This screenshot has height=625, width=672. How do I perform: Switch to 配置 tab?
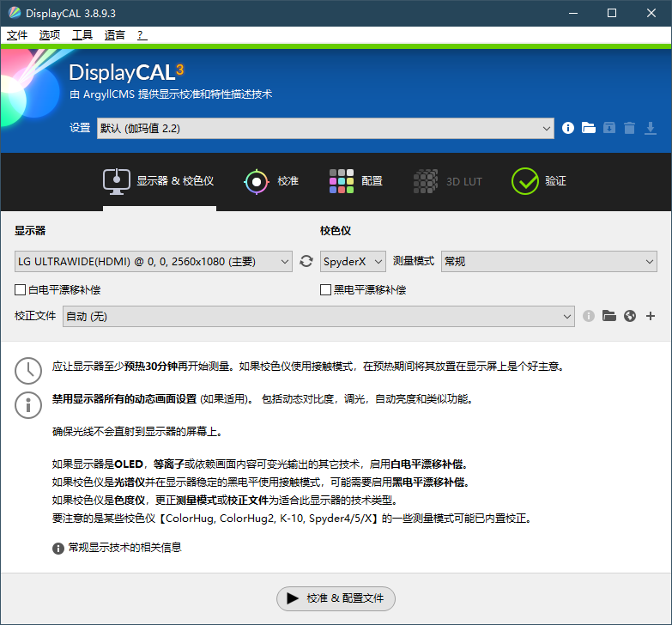(x=355, y=181)
